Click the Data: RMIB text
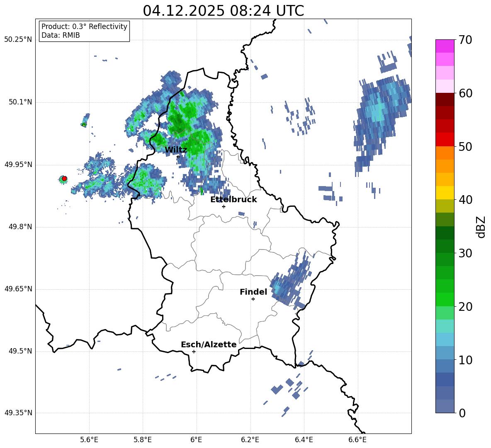 (x=61, y=35)
